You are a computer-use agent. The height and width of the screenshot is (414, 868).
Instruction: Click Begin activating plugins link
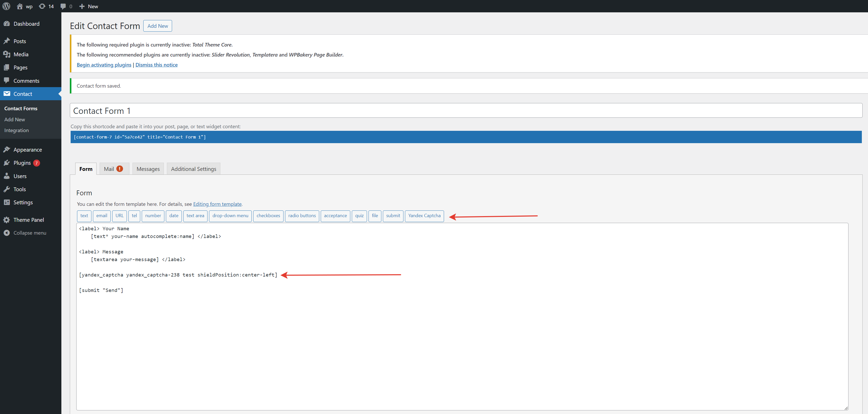pyautogui.click(x=103, y=65)
